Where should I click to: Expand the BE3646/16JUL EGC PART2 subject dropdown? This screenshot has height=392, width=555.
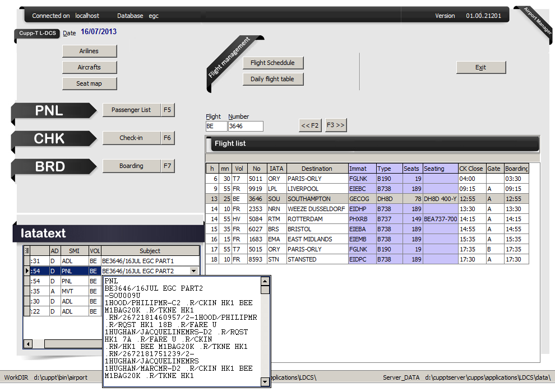(x=194, y=271)
